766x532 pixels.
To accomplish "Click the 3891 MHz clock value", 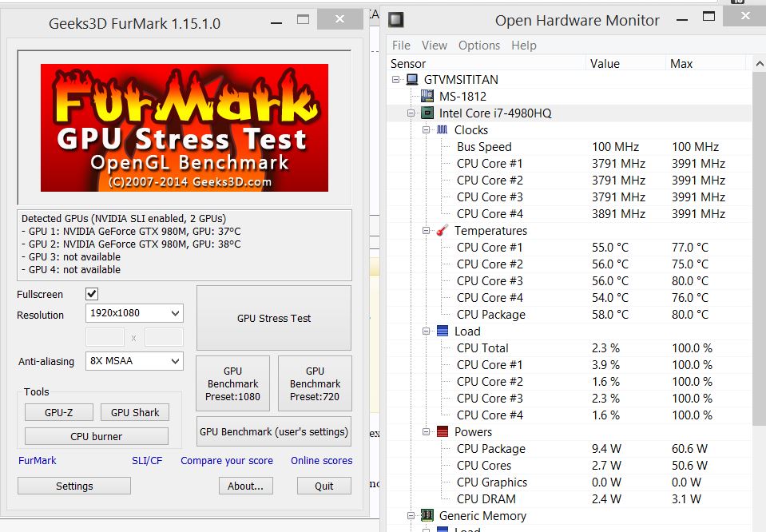I will pos(618,214).
